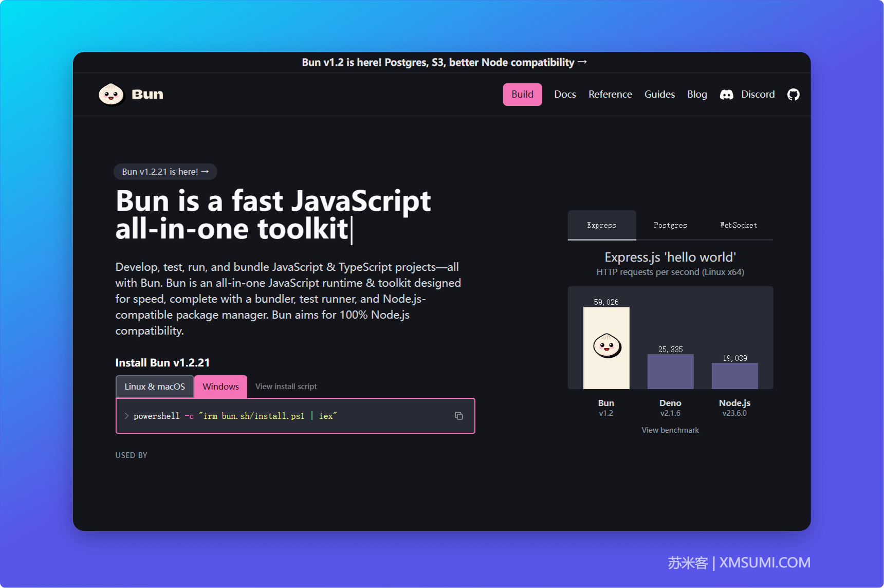Open the GitHub icon in the navbar
884x588 pixels.
pyautogui.click(x=794, y=95)
